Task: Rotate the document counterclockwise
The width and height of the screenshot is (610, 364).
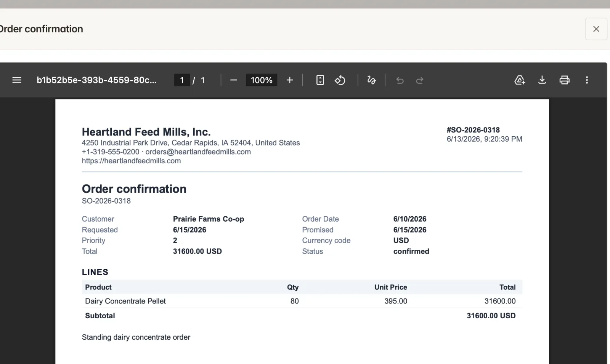Action: pos(340,80)
